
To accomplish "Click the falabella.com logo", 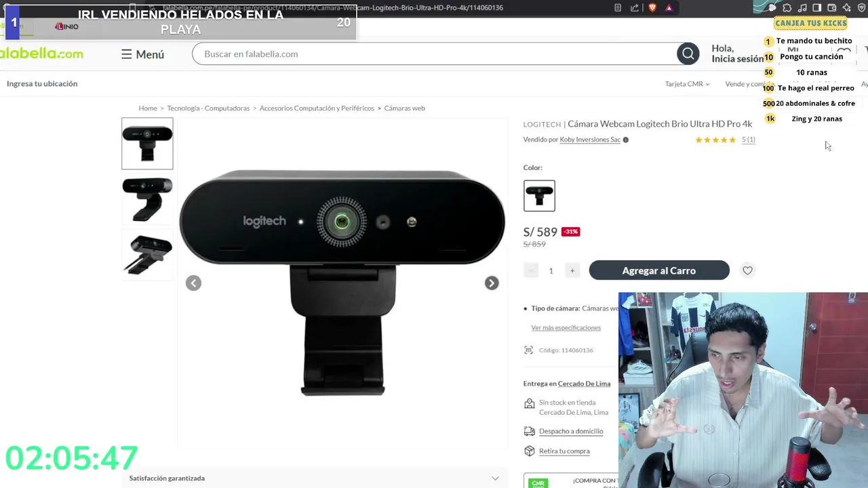I will coord(41,54).
